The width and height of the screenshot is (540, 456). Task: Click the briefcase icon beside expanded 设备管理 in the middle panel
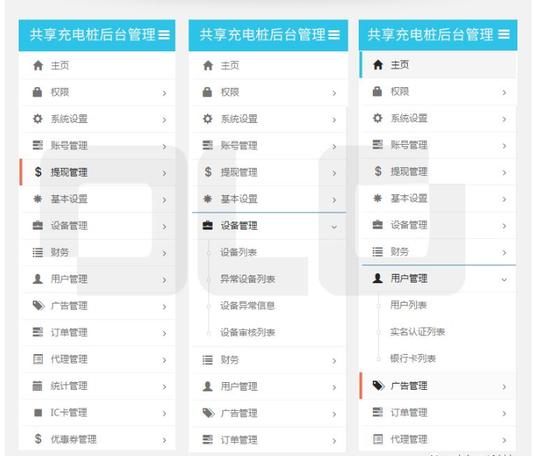pos(207,226)
